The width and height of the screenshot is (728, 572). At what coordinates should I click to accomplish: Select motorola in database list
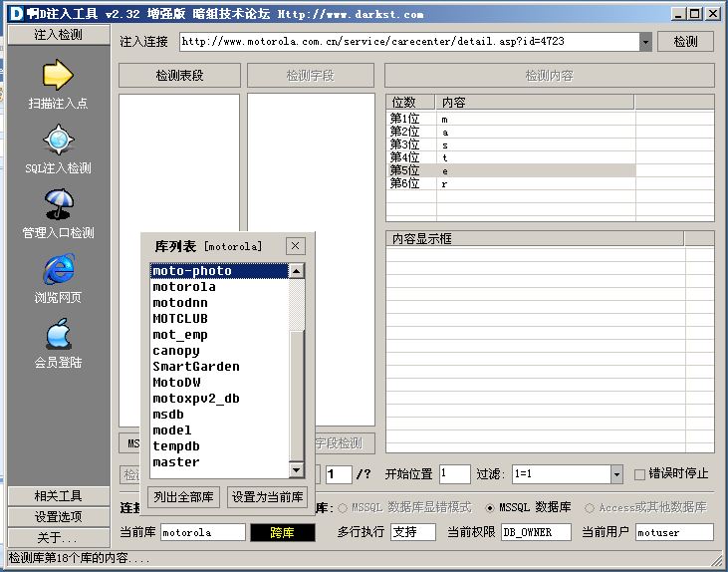219,287
